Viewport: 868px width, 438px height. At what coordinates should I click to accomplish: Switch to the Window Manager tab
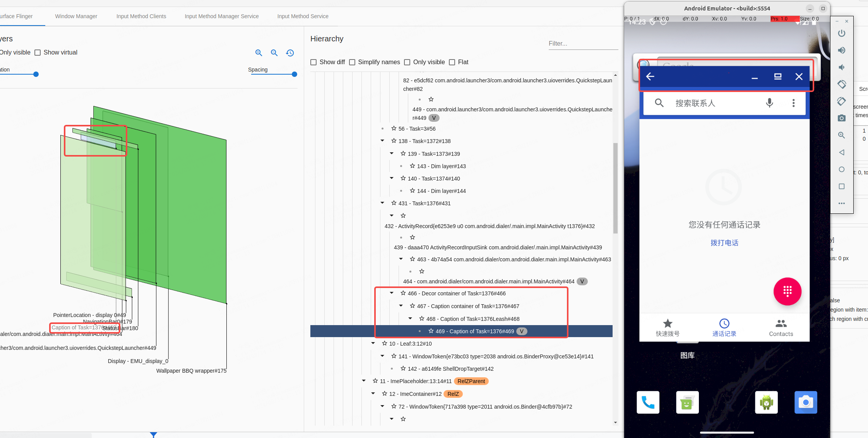click(x=76, y=16)
